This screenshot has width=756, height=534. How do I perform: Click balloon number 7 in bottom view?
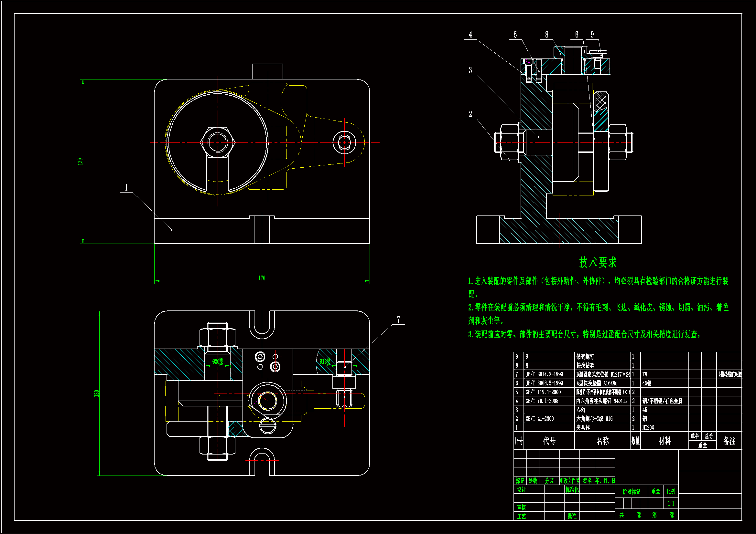398,319
